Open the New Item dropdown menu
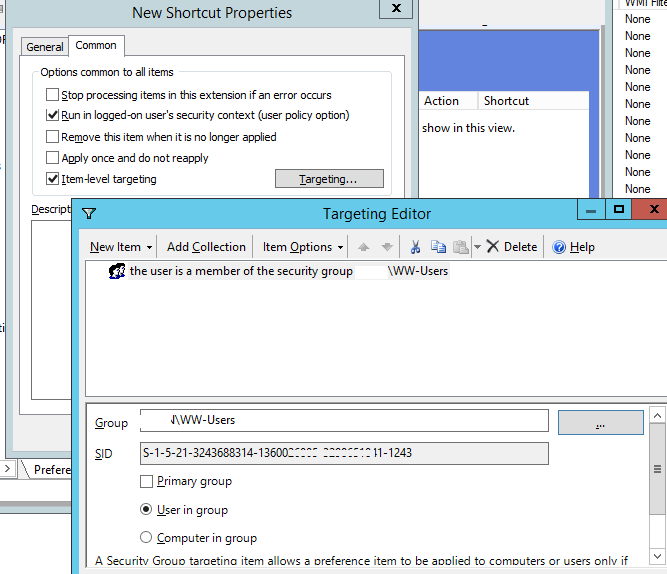Screen dimensions: 667x574 (121, 247)
